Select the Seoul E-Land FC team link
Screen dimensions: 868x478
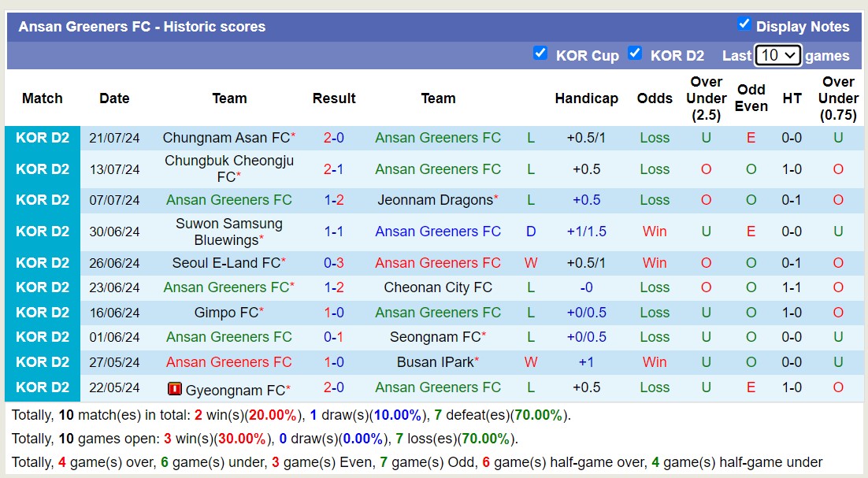pos(226,263)
